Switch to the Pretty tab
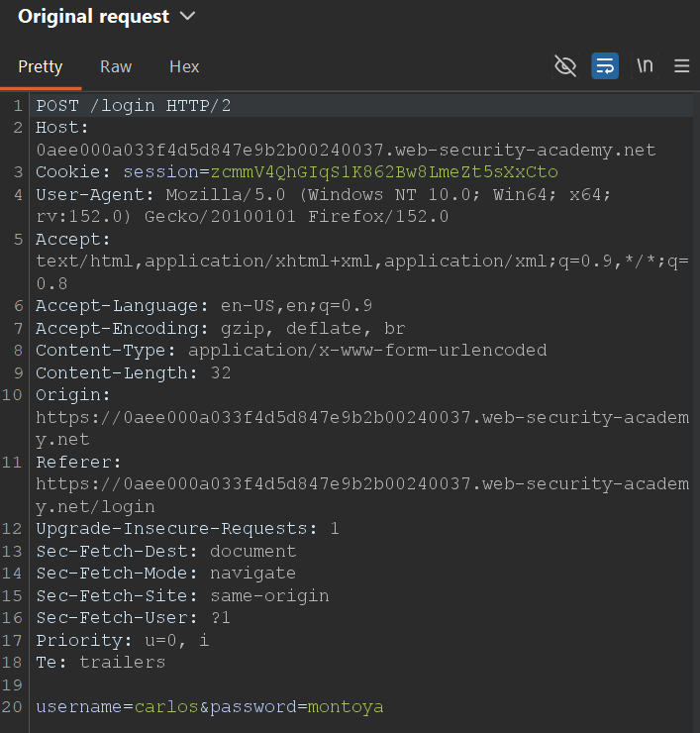This screenshot has height=733, width=700. point(41,66)
